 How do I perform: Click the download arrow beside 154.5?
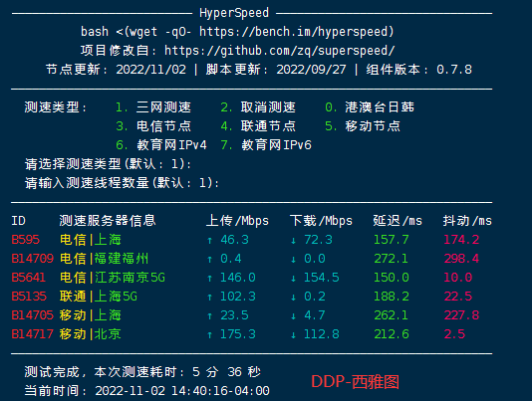pos(294,279)
